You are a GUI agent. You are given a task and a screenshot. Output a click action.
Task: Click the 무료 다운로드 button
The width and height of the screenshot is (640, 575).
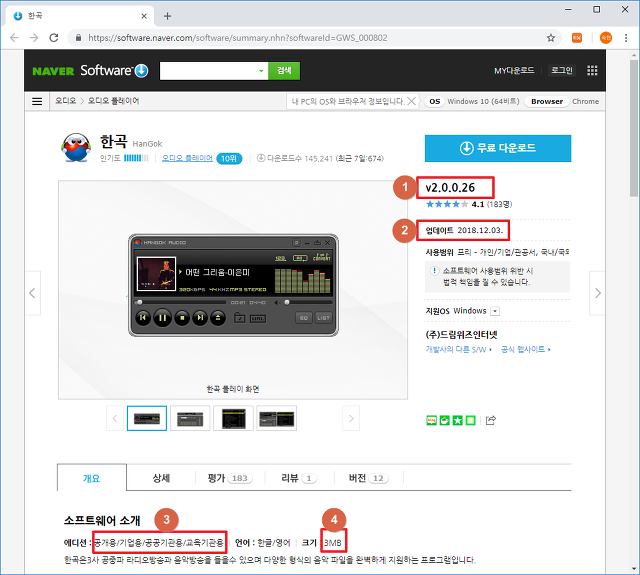(498, 148)
